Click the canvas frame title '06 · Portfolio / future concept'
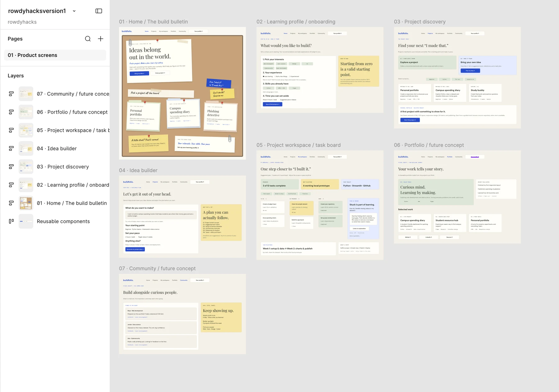This screenshot has width=559, height=392. tap(429, 145)
